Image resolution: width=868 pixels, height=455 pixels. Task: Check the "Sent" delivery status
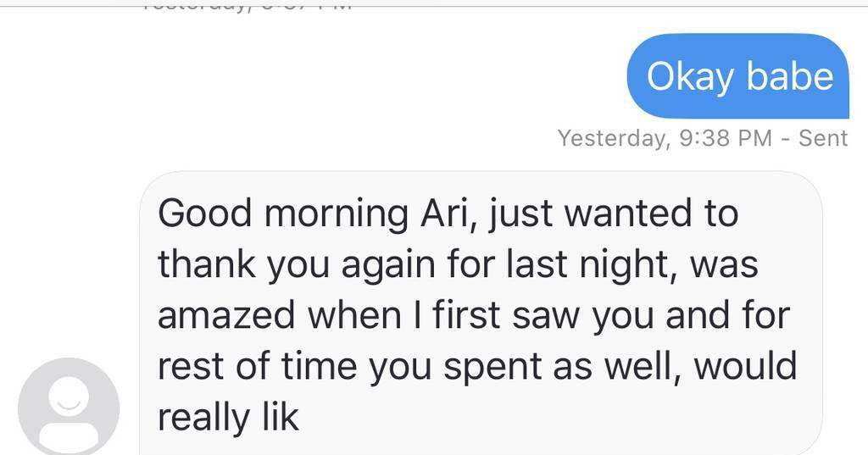(822, 138)
